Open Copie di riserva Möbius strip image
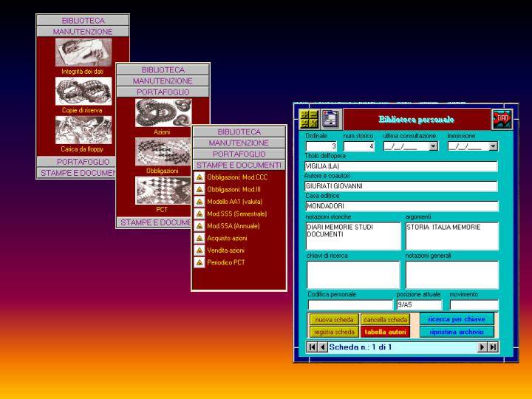Image resolution: width=532 pixels, height=399 pixels. (x=83, y=91)
